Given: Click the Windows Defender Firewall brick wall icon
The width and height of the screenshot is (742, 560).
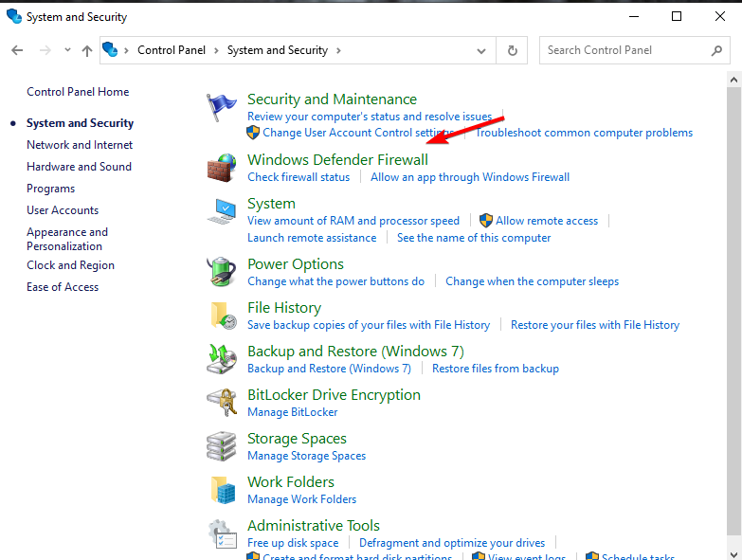Looking at the screenshot, I should (222, 168).
